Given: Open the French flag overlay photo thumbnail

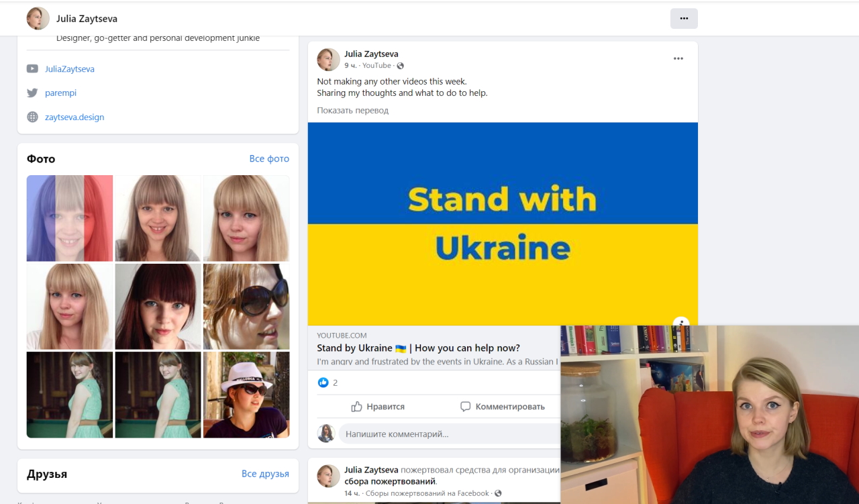Looking at the screenshot, I should [70, 218].
